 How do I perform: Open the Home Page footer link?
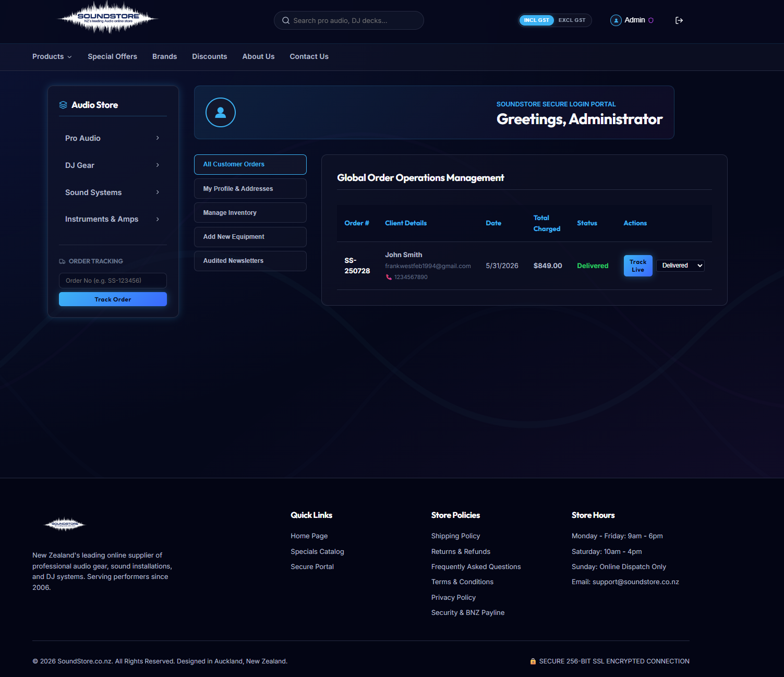click(309, 536)
